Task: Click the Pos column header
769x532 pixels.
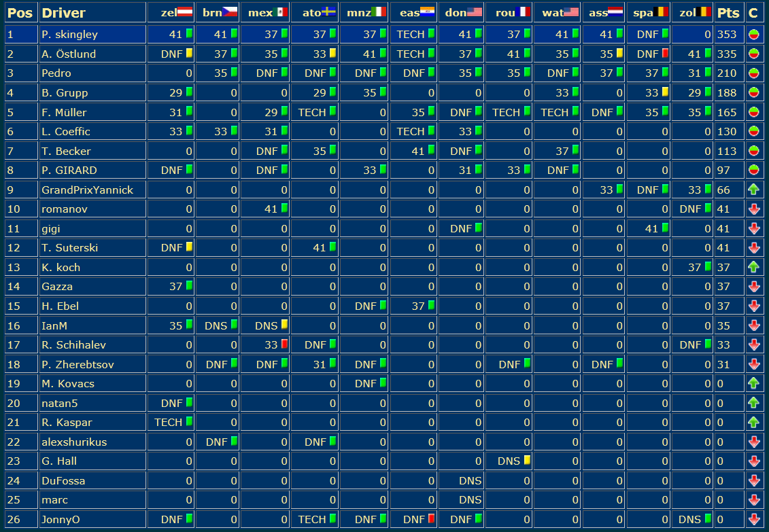Action: [x=20, y=13]
